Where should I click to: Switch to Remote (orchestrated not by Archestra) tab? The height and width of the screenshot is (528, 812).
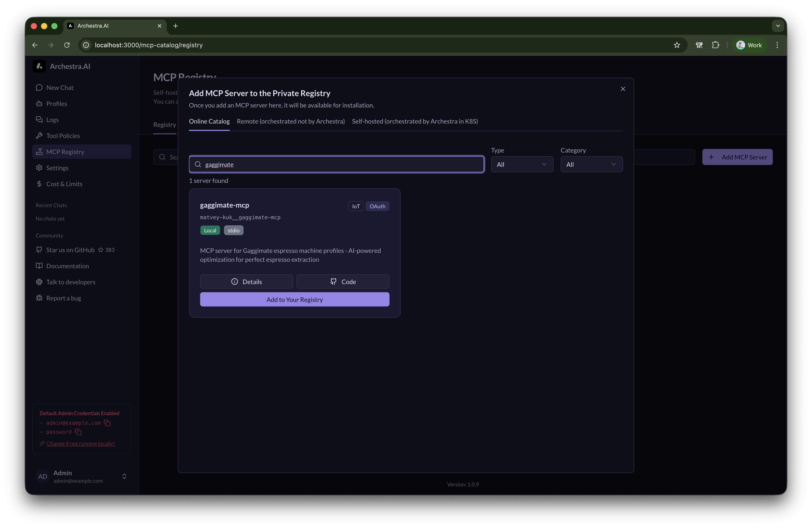tap(291, 121)
